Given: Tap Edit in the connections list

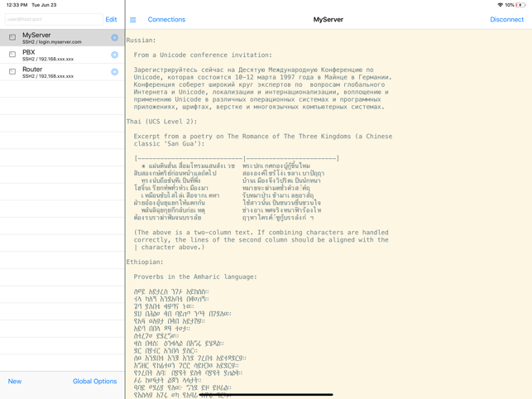Looking at the screenshot, I should tap(112, 19).
